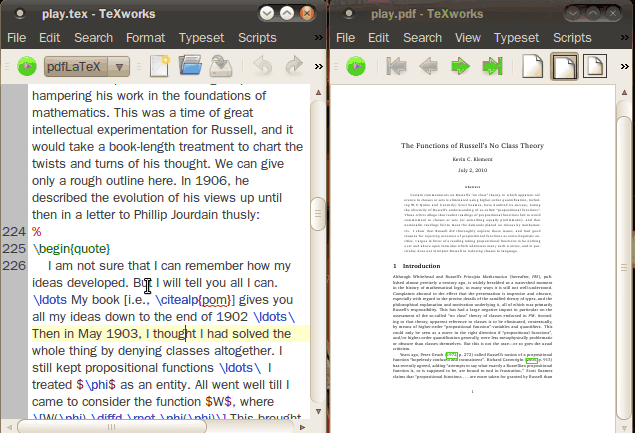Image resolution: width=635 pixels, height=433 pixels.
Task: Open the Format menu in editor
Action: coord(145,38)
